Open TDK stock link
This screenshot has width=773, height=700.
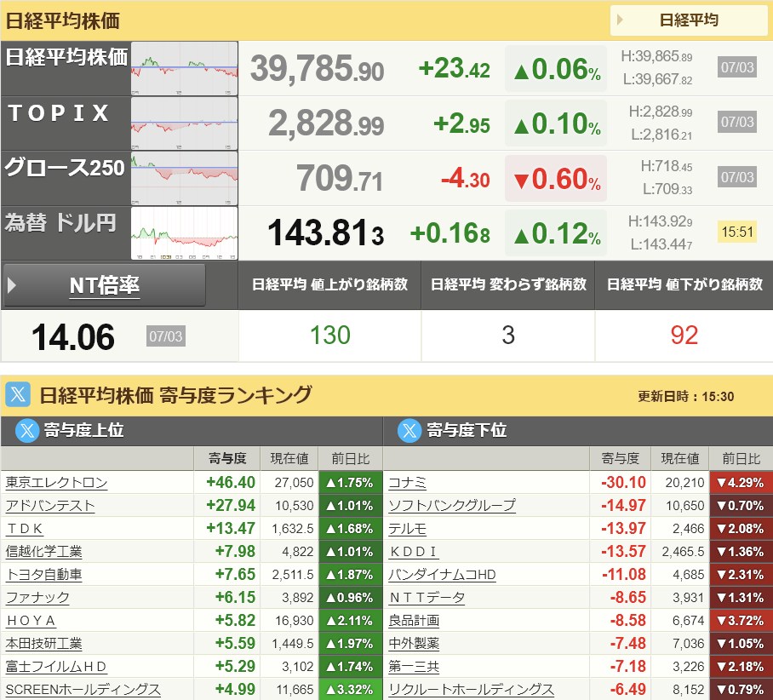(x=25, y=529)
